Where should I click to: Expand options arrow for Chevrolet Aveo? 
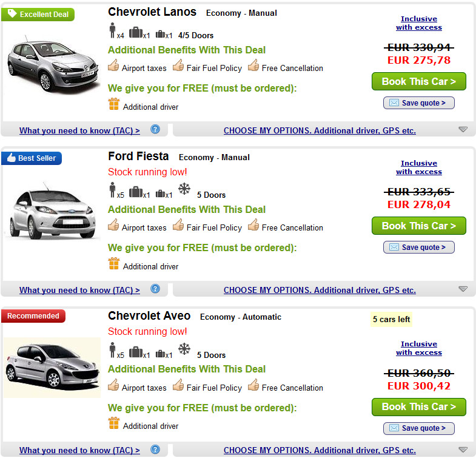(x=463, y=450)
